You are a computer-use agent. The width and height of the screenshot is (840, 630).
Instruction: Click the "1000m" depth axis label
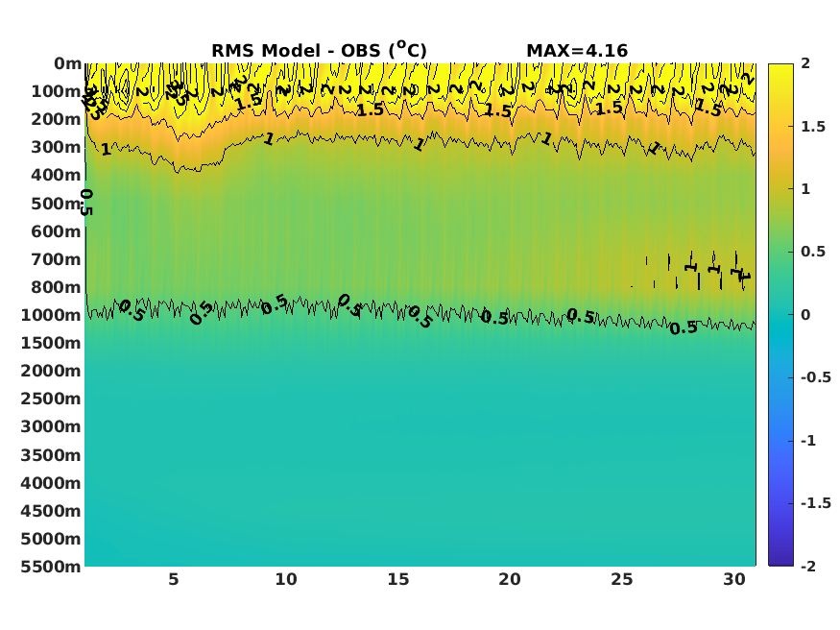click(x=51, y=314)
